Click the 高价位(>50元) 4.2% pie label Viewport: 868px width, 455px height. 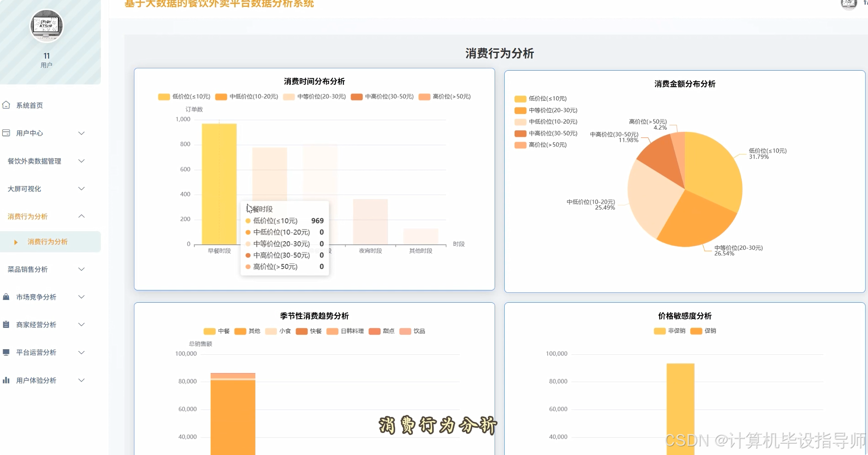pyautogui.click(x=648, y=124)
